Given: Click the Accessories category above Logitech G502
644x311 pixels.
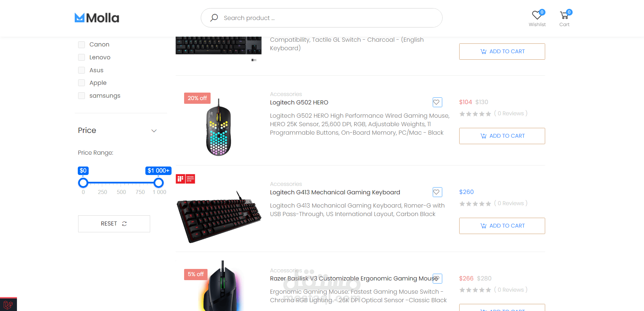Looking at the screenshot, I should (286, 94).
